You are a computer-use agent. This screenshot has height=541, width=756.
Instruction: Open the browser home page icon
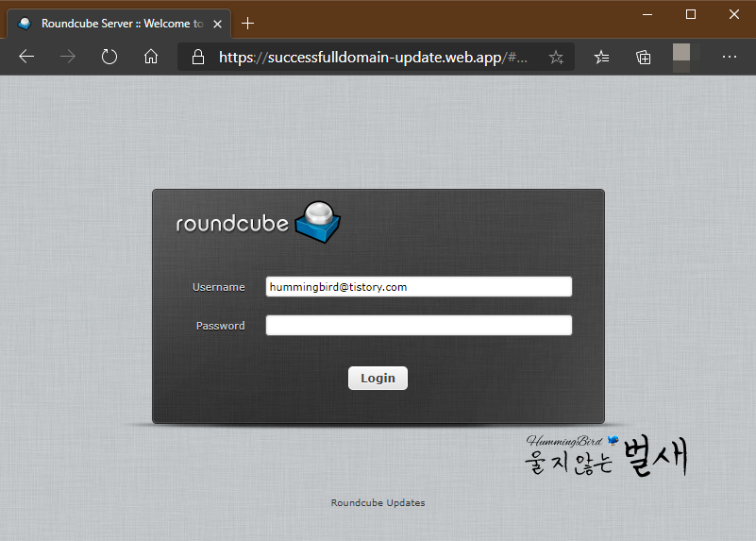point(151,57)
